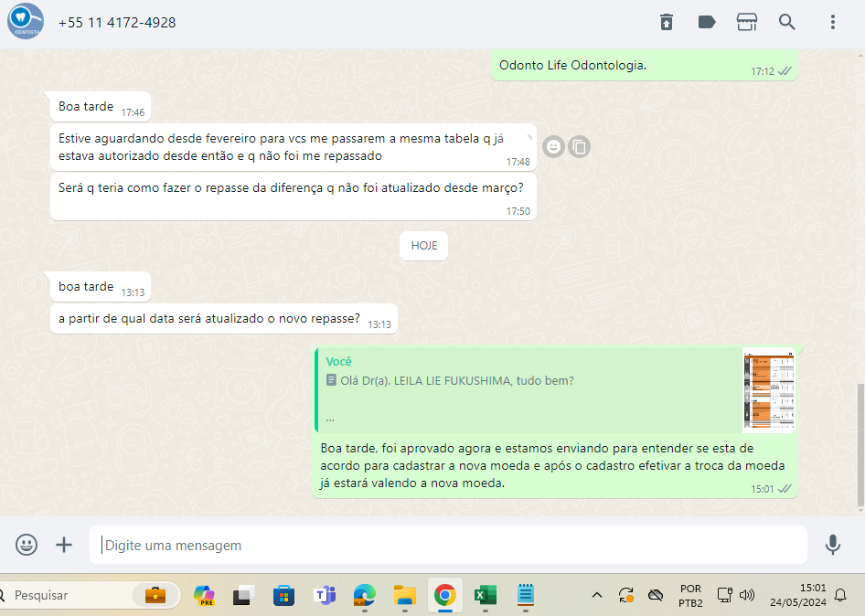Select message 'Será q teria como fazer o repasse'
Screen dimensions: 865x616
click(293, 196)
